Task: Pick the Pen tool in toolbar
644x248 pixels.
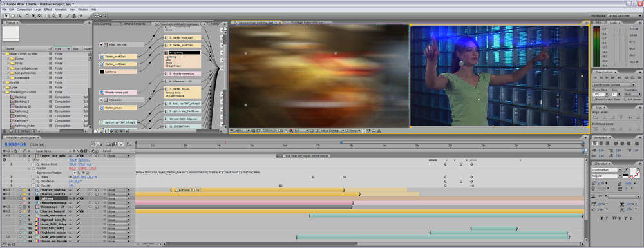Action: point(54,15)
